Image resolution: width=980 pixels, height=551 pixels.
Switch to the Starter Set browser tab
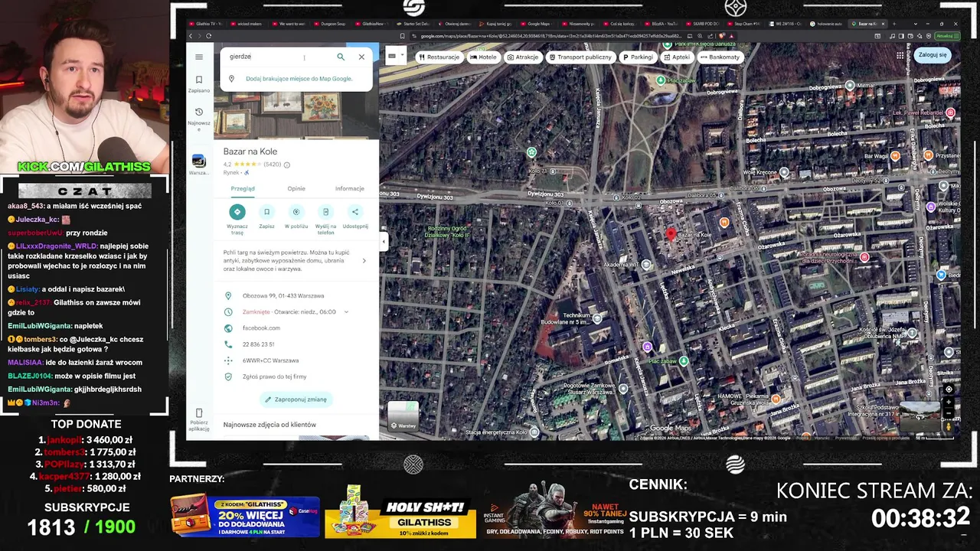click(x=413, y=24)
